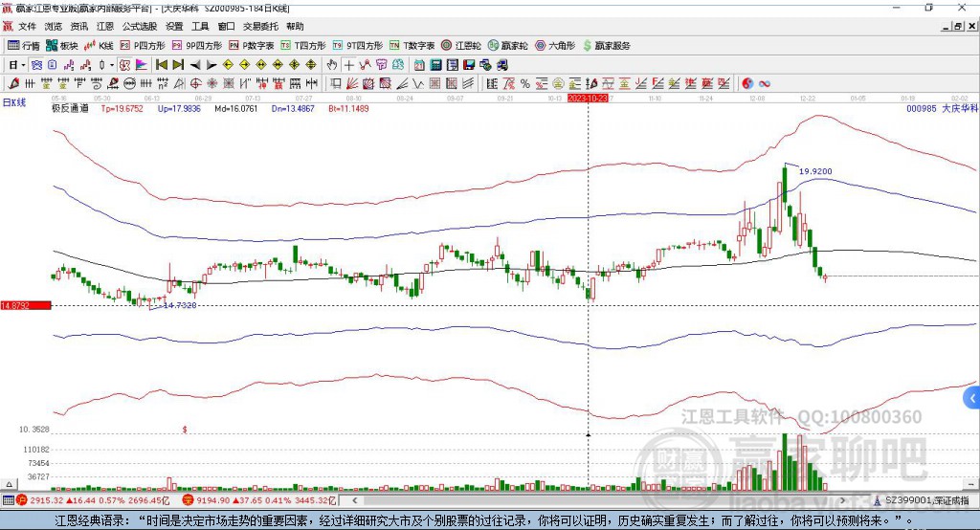Screen dimensions: 980x530
Task: Open 赢家服务 with dollar icon
Action: coord(606,46)
